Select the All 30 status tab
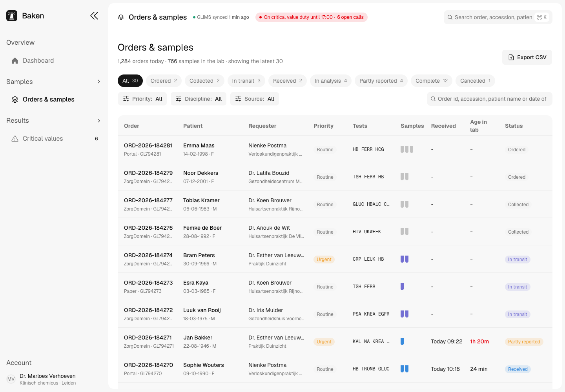This screenshot has width=565, height=392. coord(130,81)
